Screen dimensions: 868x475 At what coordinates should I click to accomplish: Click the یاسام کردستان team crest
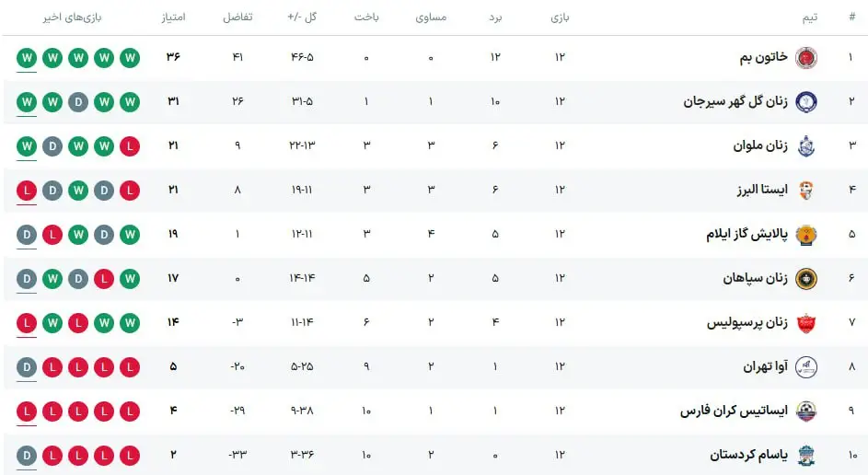(x=805, y=455)
